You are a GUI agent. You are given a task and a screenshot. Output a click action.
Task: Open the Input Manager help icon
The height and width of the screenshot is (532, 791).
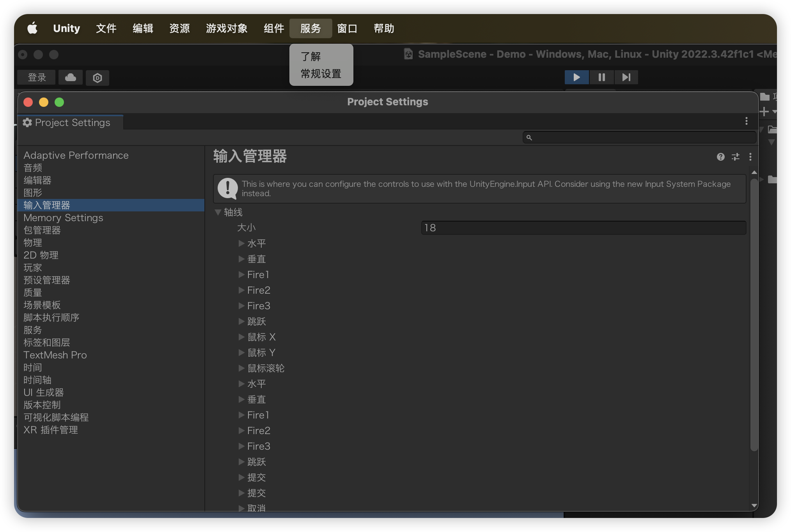[720, 157]
